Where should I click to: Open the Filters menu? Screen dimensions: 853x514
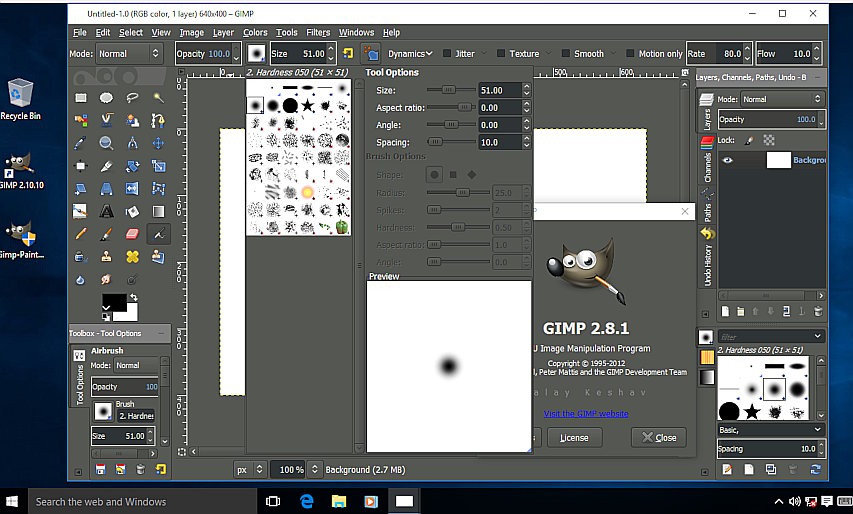pyautogui.click(x=318, y=32)
